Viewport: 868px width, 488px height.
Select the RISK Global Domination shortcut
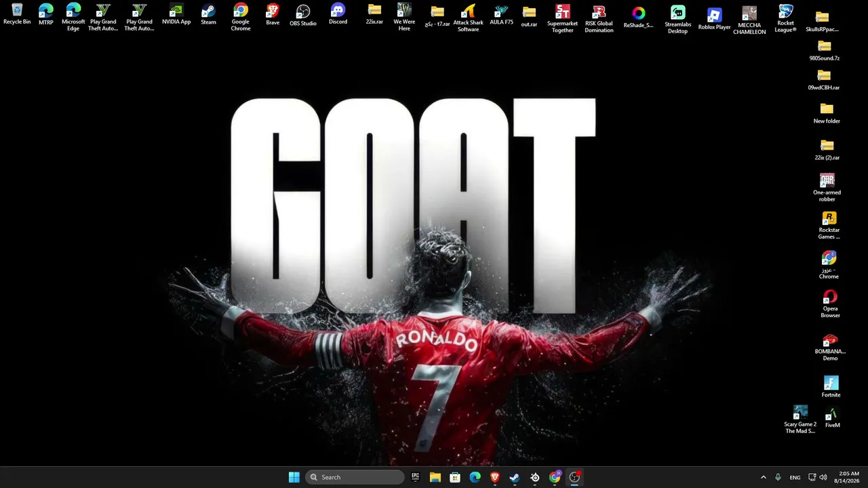599,19
